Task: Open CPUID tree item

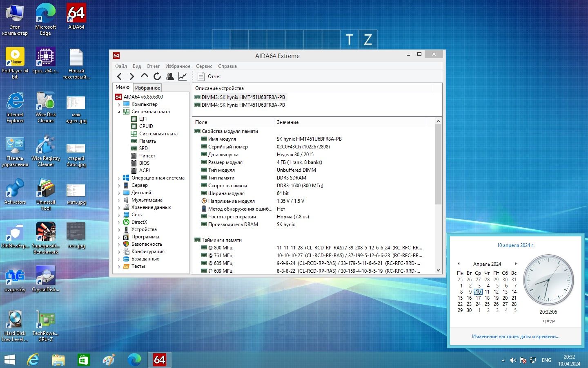Action: 146,126
